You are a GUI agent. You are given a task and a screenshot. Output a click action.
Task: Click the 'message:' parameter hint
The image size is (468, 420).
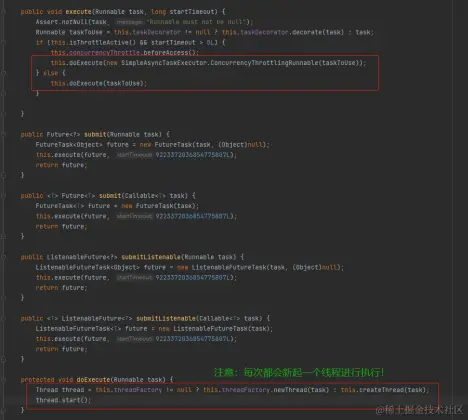[129, 22]
